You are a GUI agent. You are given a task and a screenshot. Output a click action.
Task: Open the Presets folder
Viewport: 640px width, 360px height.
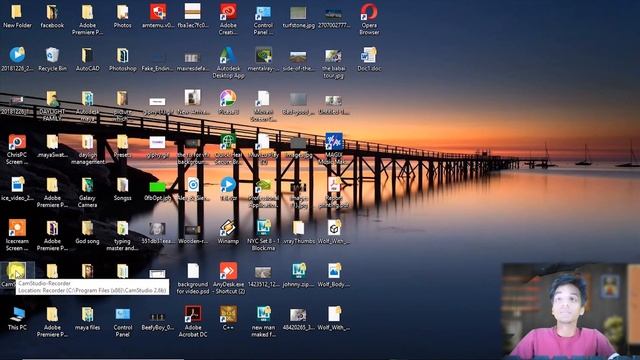click(122, 146)
